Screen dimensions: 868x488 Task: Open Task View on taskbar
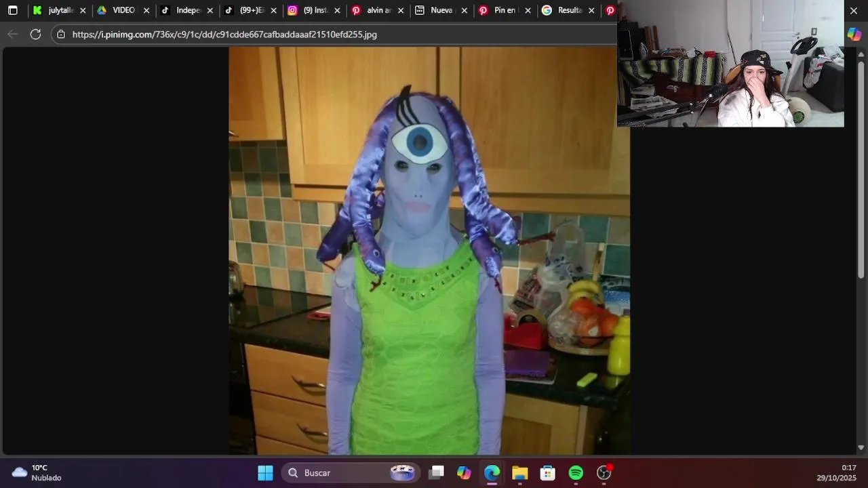point(436,472)
